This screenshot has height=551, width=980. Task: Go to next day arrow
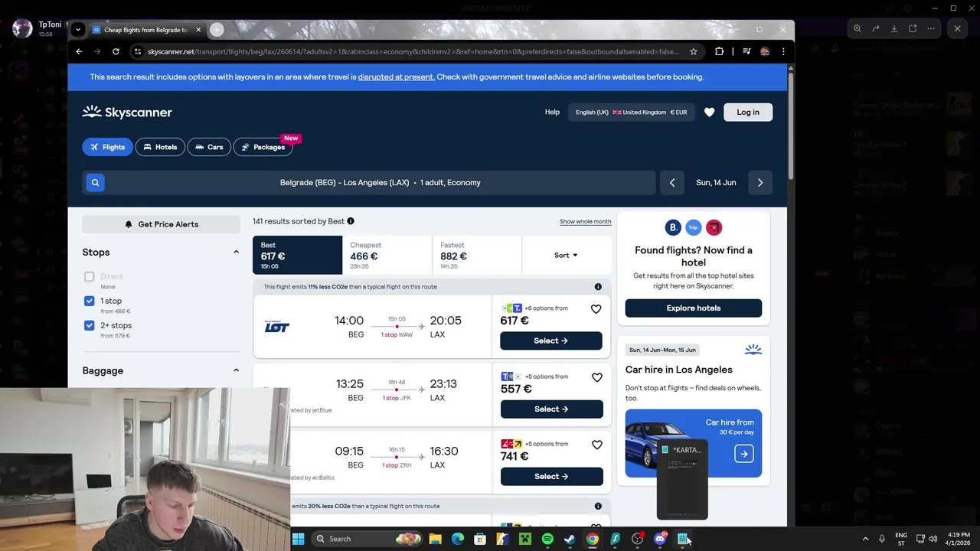click(x=760, y=182)
